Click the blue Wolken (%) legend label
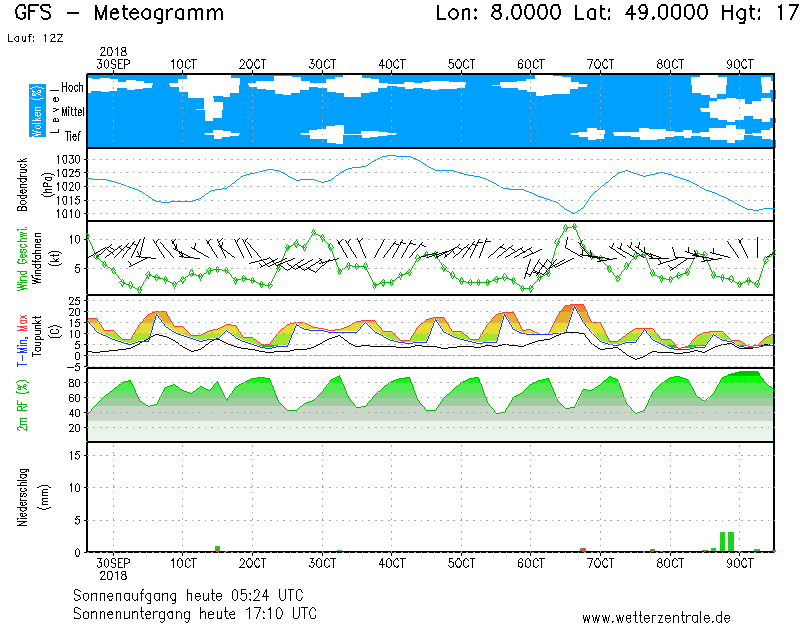Screen dimensions: 800x625 pyautogui.click(x=36, y=110)
